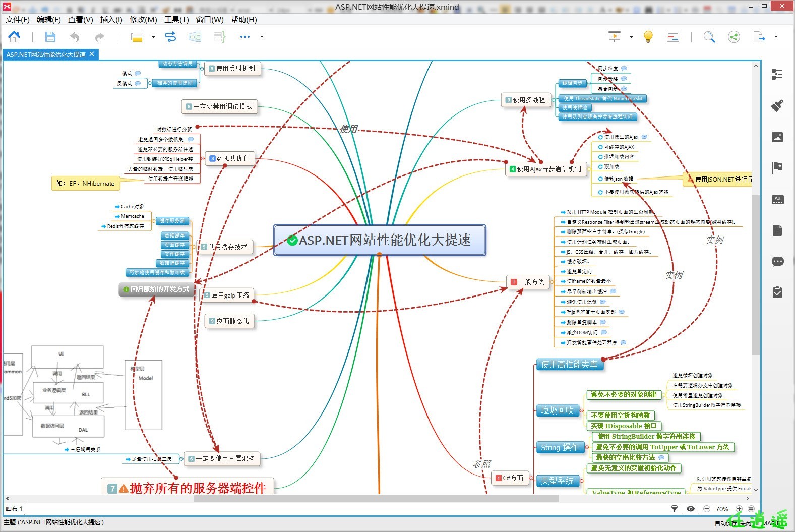Open the 修改(M) menu

(x=143, y=19)
